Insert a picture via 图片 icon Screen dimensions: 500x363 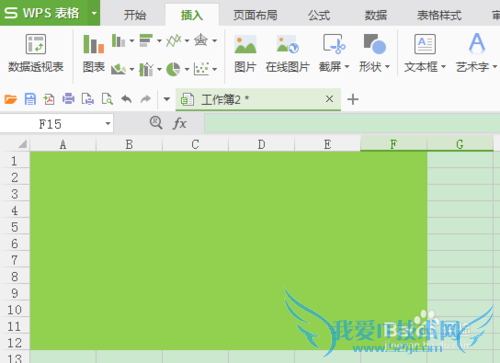point(245,44)
